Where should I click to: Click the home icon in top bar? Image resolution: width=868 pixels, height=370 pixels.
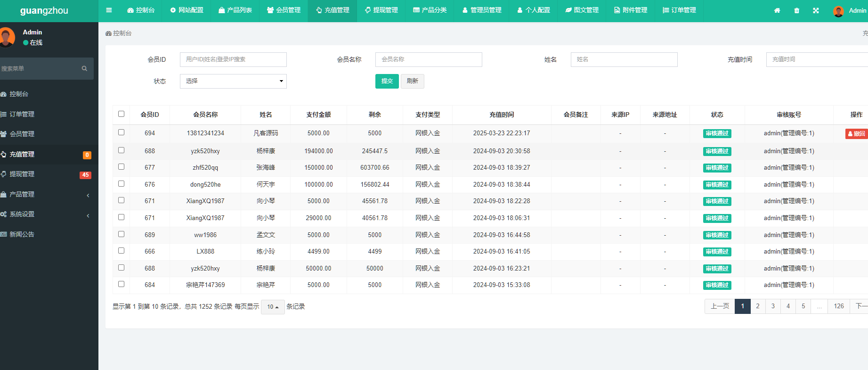(777, 10)
